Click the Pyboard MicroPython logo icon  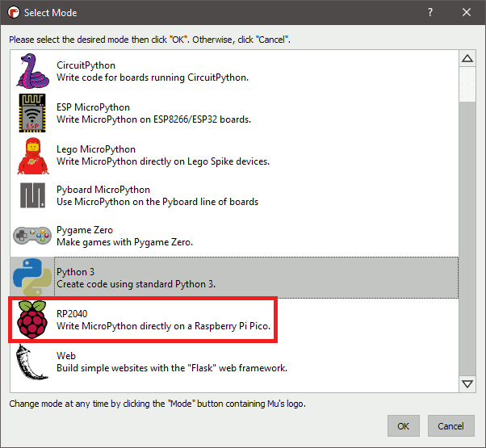[32, 195]
